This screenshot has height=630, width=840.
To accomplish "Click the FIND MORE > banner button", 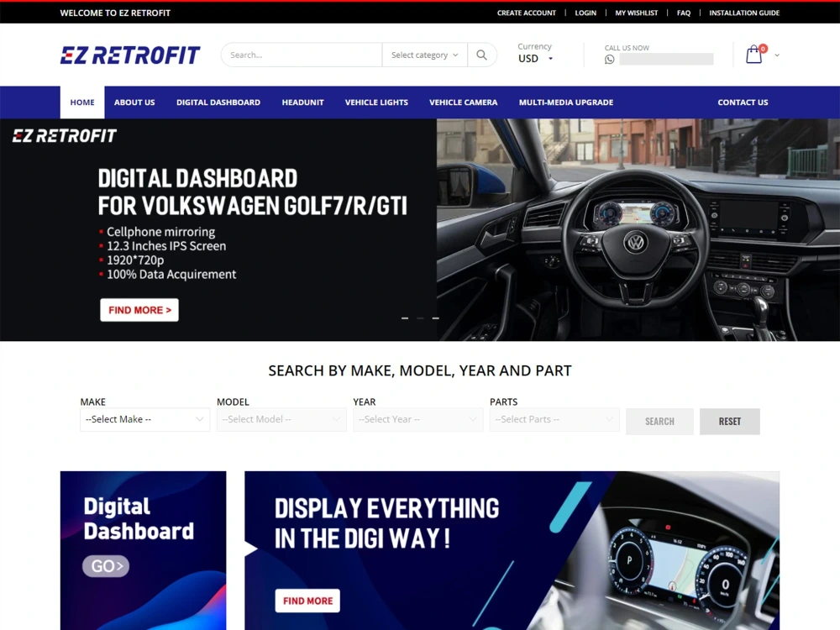I will (139, 310).
